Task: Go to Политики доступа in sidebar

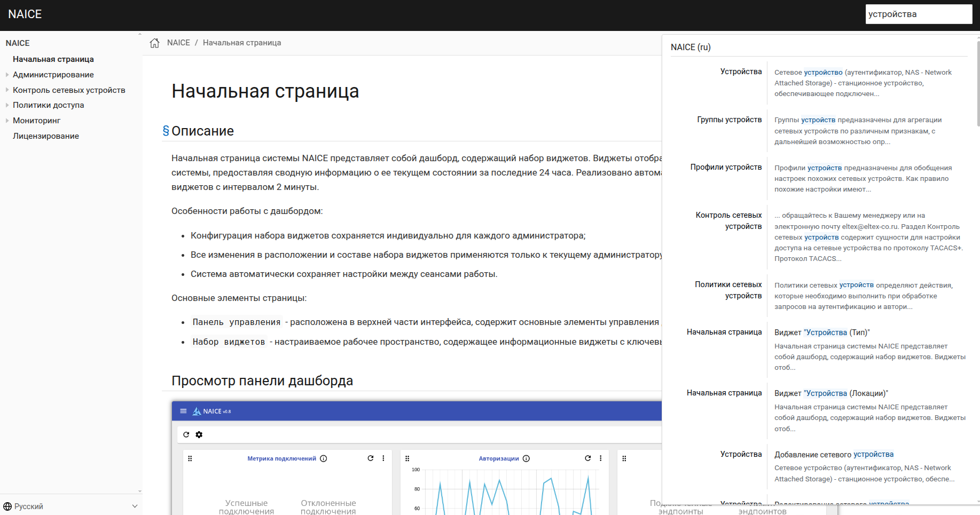Action: [49, 105]
